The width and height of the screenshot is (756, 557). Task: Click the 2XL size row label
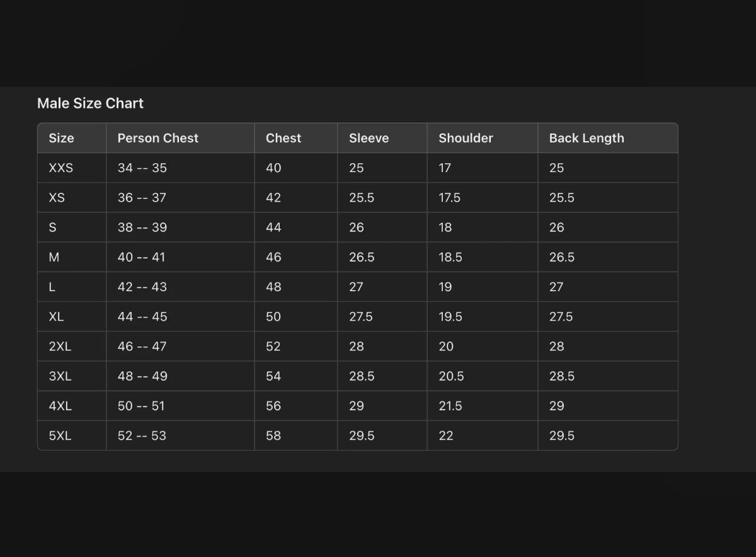[x=60, y=347]
